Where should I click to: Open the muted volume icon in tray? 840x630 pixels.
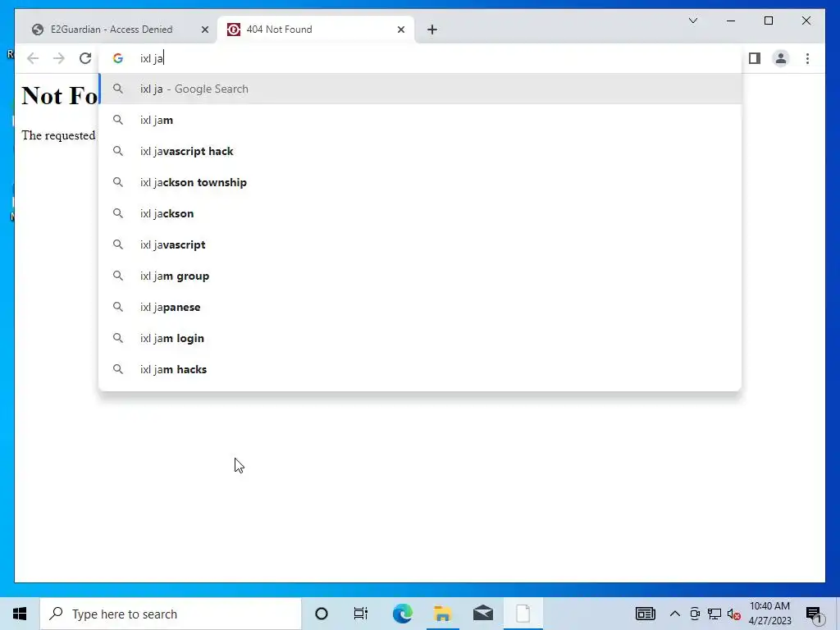tap(734, 614)
